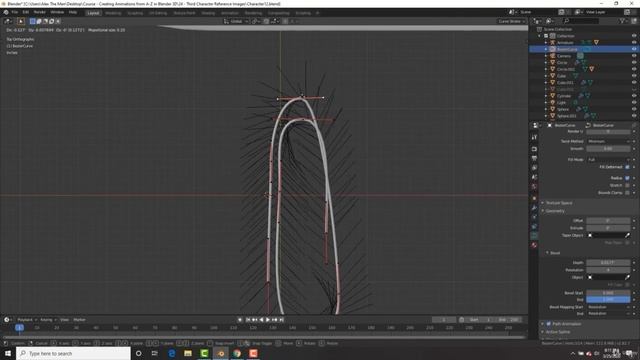The width and height of the screenshot is (640, 360).
Task: Open the Global transform orientation dropdown
Action: coord(236,21)
